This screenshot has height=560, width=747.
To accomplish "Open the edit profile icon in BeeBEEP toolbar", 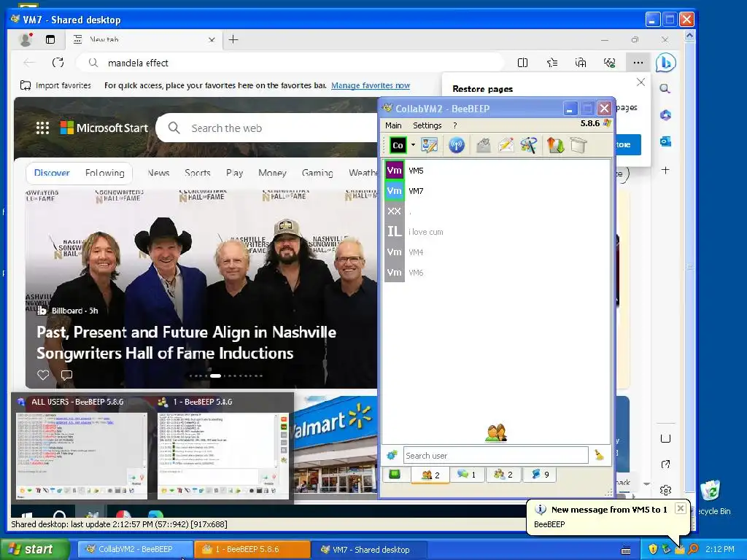I will coord(429,145).
